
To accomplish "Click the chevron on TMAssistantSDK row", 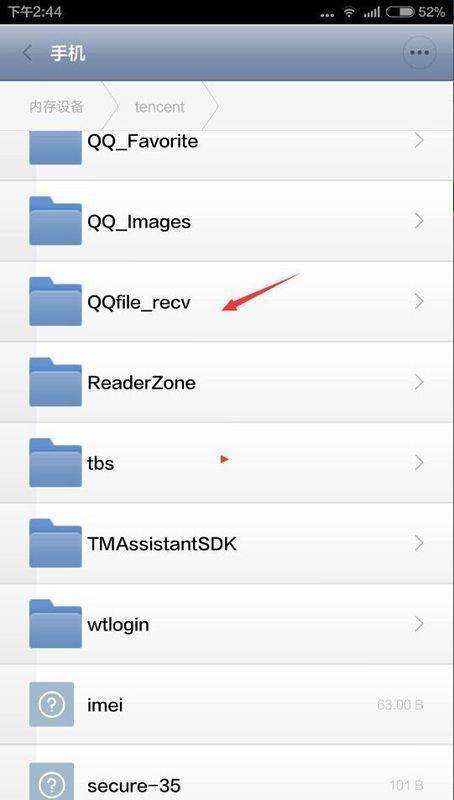I will tap(419, 543).
